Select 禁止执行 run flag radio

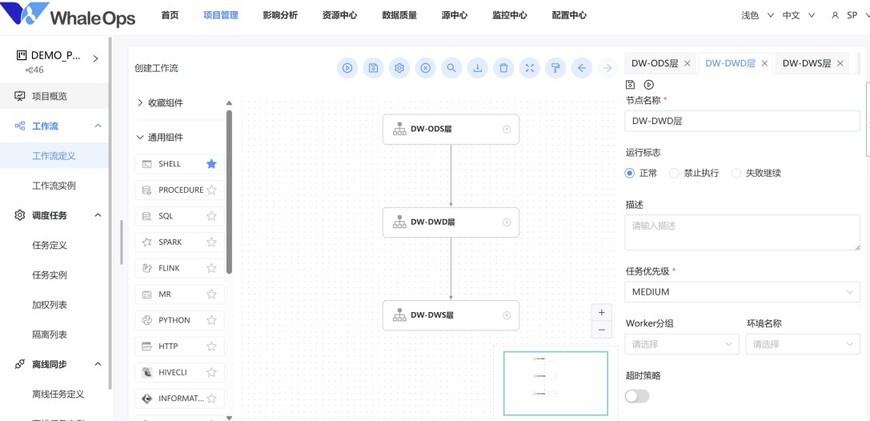674,173
